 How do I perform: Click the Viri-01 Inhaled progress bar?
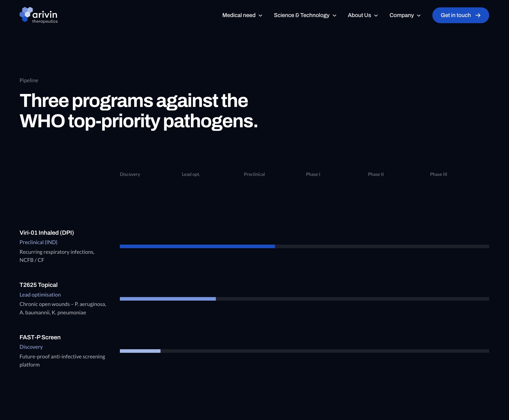click(304, 246)
